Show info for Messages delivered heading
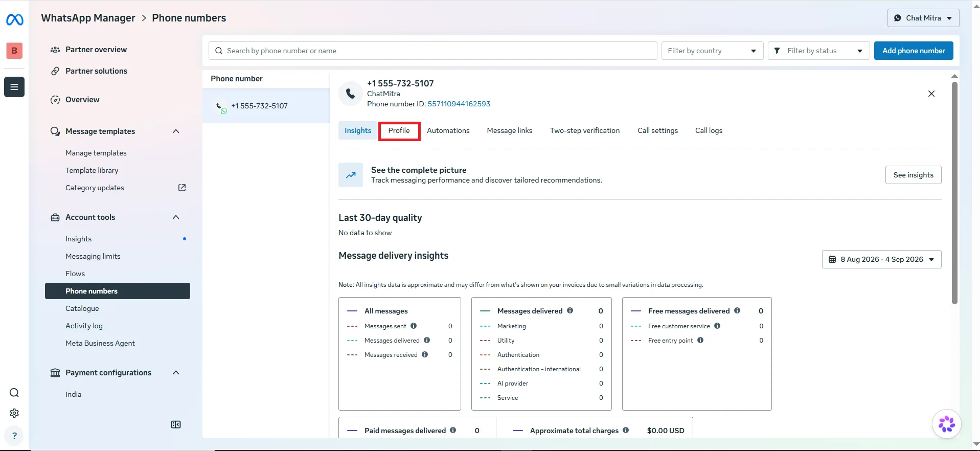The height and width of the screenshot is (451, 980). tap(570, 310)
